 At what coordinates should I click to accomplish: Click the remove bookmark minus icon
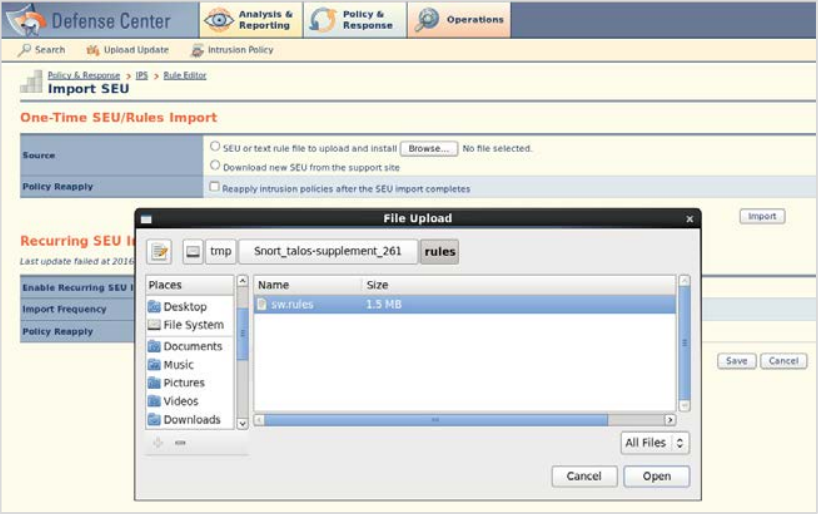(x=180, y=443)
